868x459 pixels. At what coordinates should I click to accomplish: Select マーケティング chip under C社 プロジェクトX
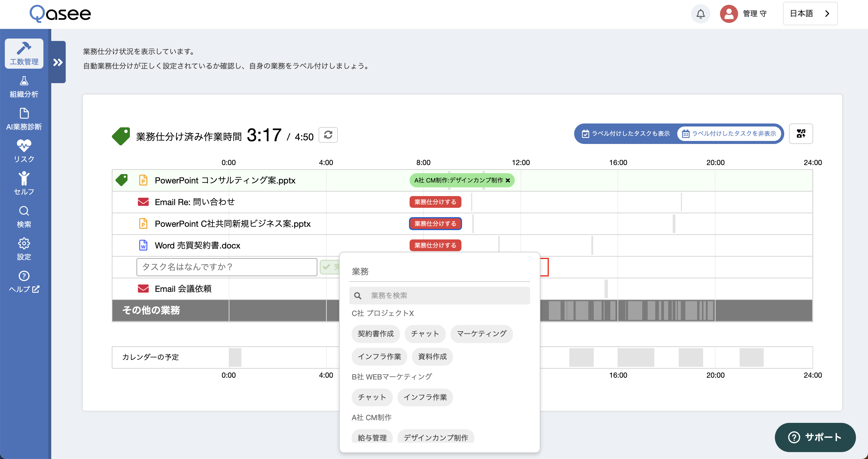(x=481, y=334)
